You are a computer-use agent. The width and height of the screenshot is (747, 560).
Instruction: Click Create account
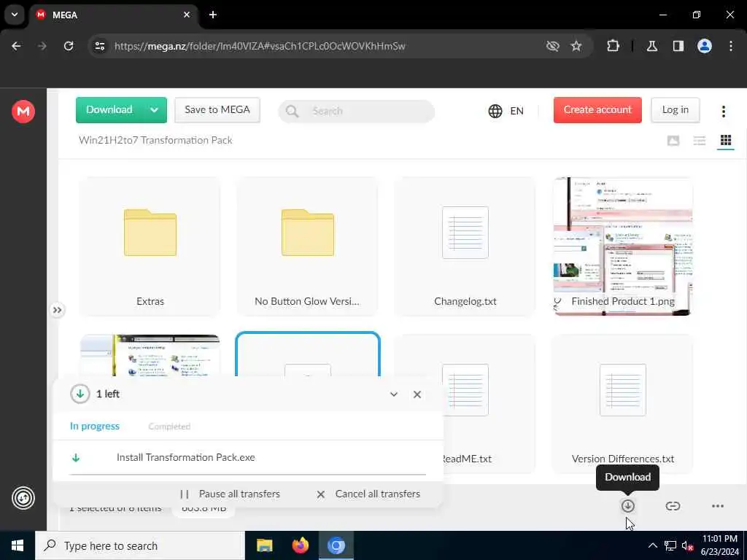point(597,110)
